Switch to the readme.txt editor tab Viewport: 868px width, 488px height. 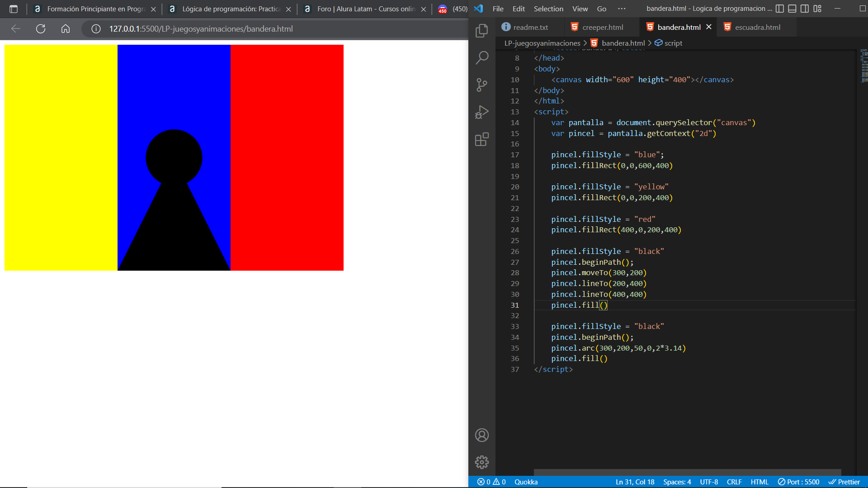[530, 27]
